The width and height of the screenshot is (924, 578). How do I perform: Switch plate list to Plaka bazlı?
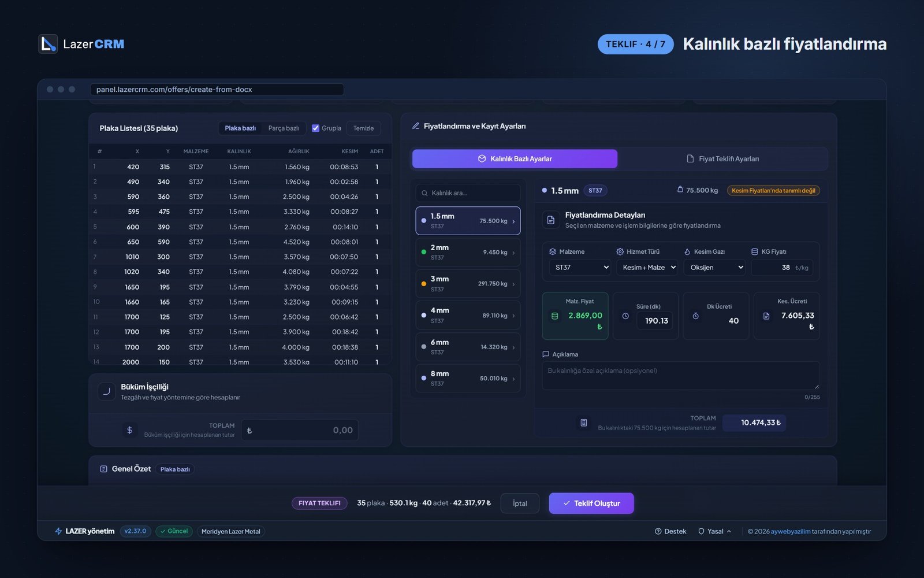pos(240,128)
